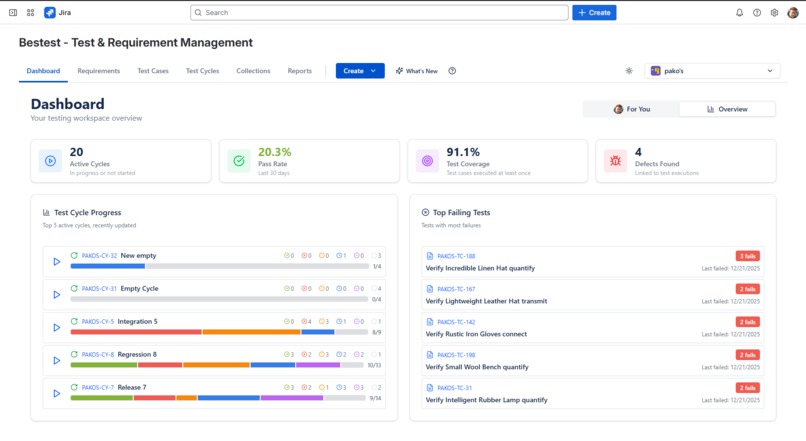The height and width of the screenshot is (441, 806).
Task: Click the 3 fails badge
Action: pyautogui.click(x=747, y=256)
